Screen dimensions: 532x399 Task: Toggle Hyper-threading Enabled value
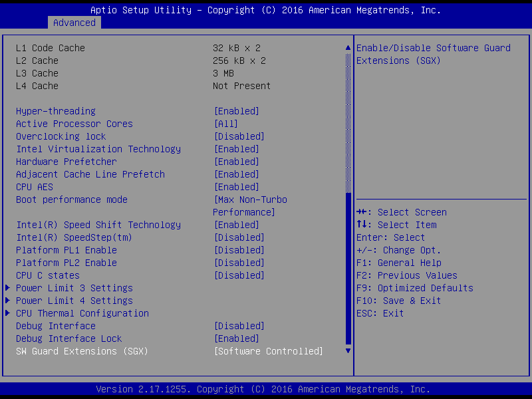[x=236, y=111]
